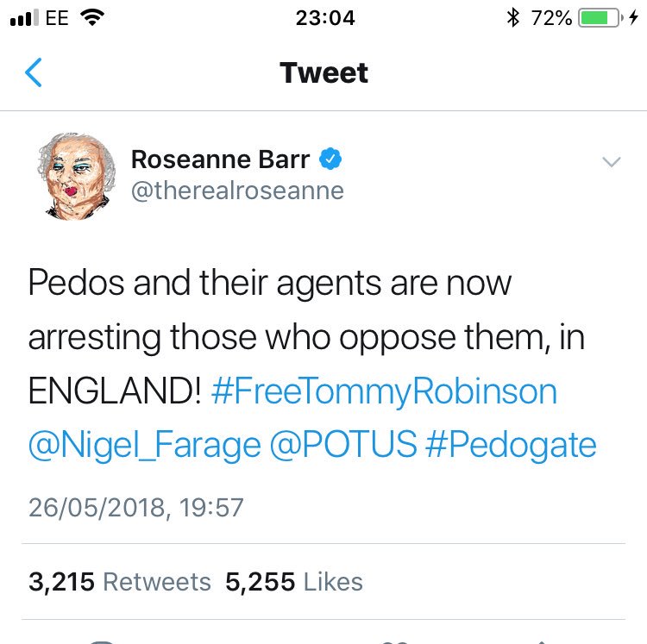The image size is (647, 644).
Task: Tap the 23:04 status bar clock
Action: click(x=324, y=17)
